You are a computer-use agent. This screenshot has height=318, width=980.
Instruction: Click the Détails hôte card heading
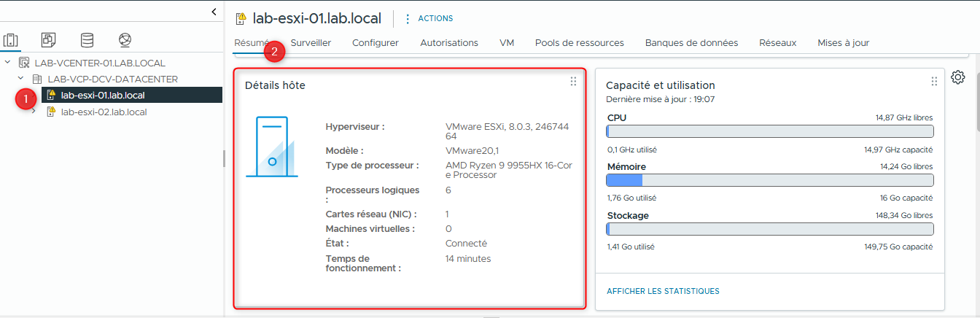pos(275,85)
